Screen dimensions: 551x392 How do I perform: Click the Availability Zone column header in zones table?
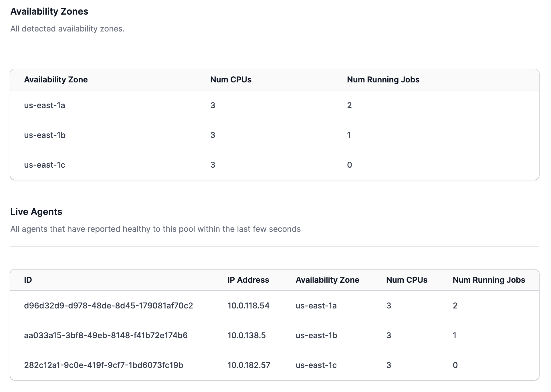56,80
